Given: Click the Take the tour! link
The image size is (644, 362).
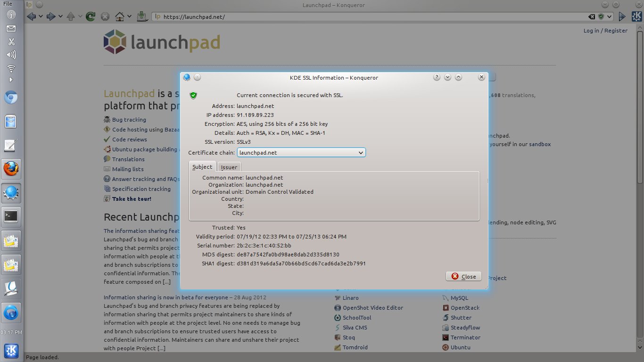Looking at the screenshot, I should (x=132, y=199).
